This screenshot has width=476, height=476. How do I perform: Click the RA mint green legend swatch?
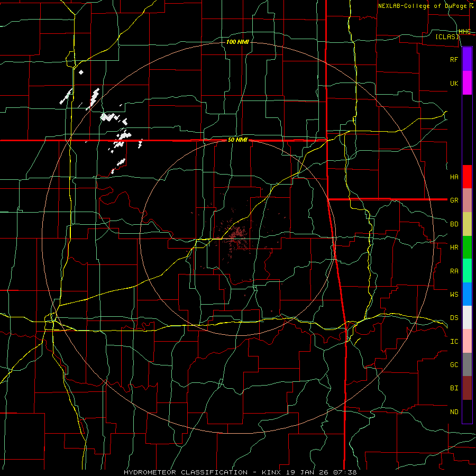[x=467, y=271]
